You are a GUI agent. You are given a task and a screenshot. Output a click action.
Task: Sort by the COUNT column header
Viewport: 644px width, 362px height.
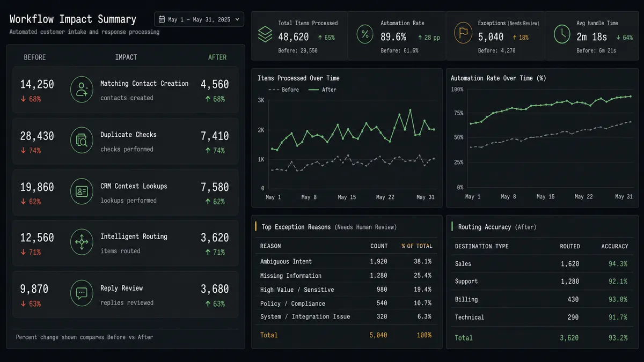point(379,246)
